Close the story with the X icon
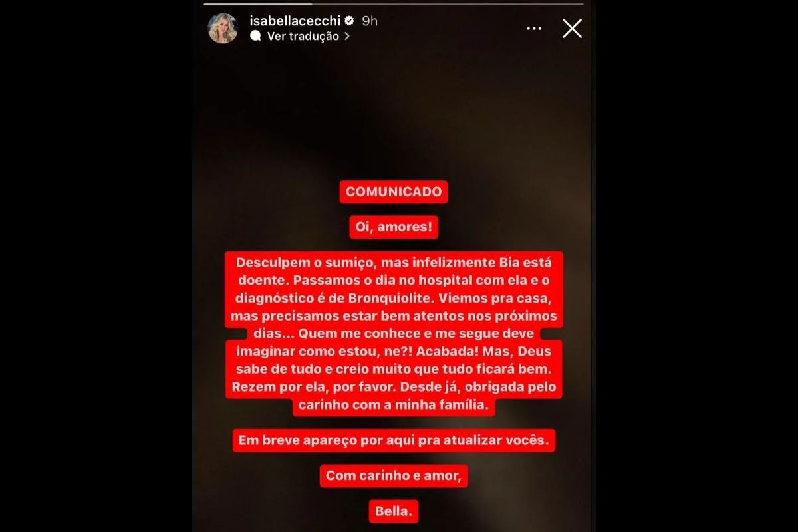Screen dimensions: 798x532 tap(572, 28)
